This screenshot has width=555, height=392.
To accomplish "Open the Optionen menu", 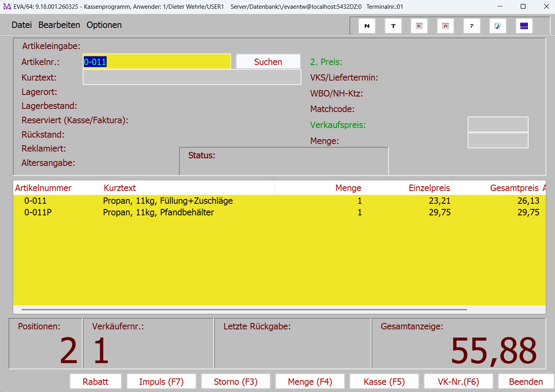I will click(104, 25).
